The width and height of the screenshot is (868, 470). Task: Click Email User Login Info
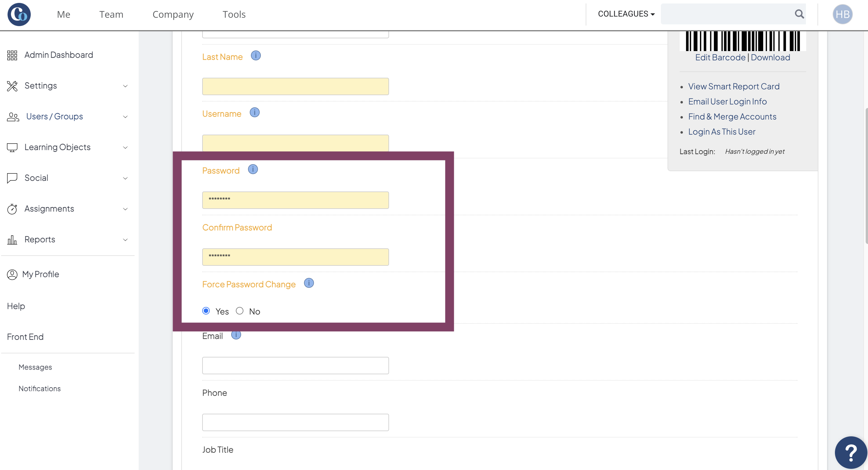coord(727,102)
